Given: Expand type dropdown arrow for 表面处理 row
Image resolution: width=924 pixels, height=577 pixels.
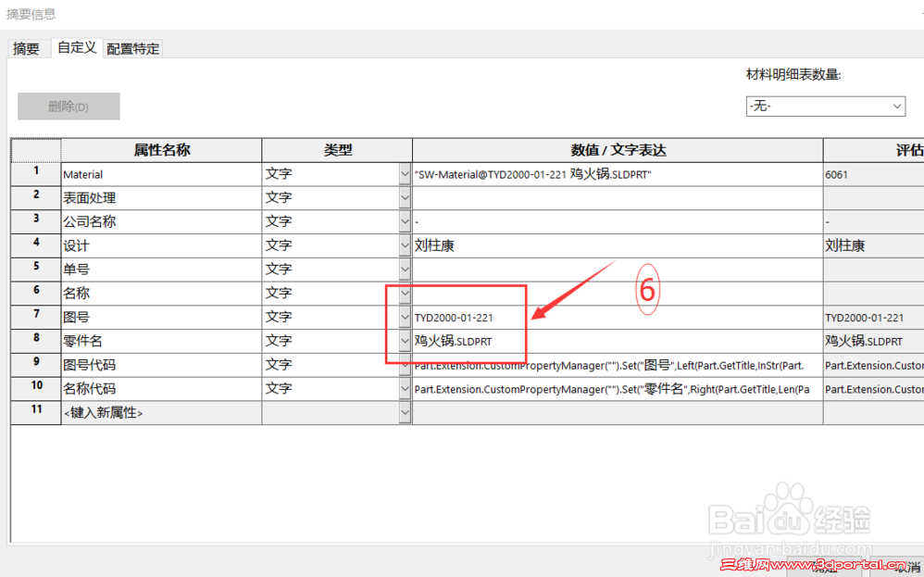Looking at the screenshot, I should tap(405, 198).
